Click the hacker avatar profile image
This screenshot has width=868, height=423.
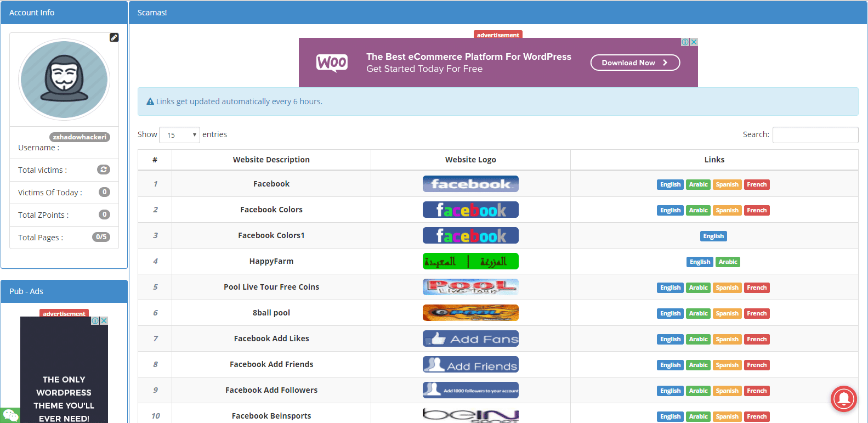pos(64,80)
